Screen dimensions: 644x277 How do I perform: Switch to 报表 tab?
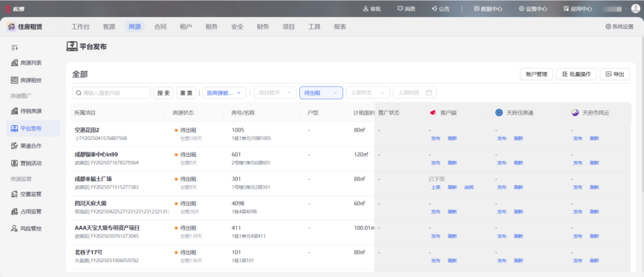[340, 27]
